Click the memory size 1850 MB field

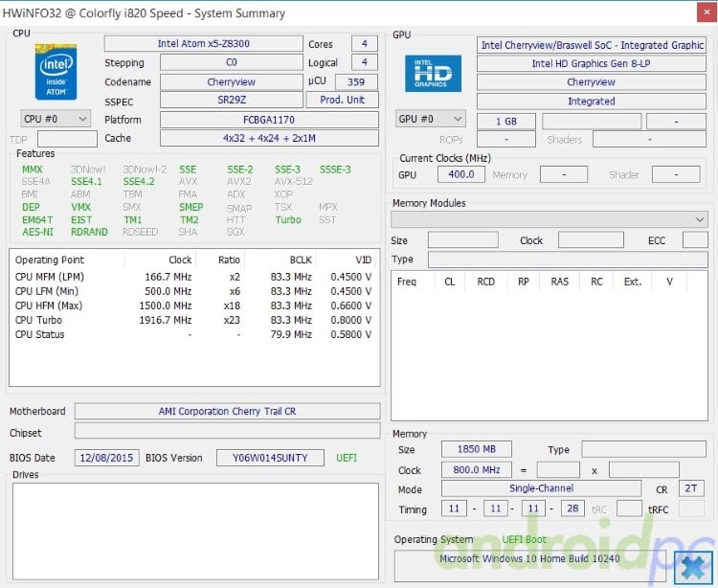[x=476, y=449]
